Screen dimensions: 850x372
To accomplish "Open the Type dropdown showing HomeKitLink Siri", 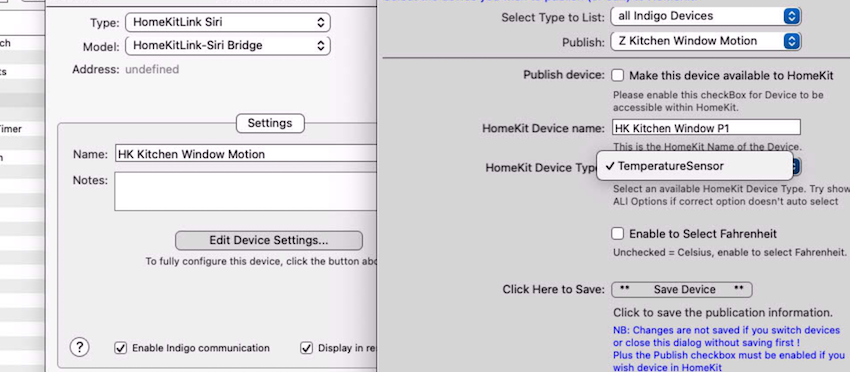I will click(228, 23).
